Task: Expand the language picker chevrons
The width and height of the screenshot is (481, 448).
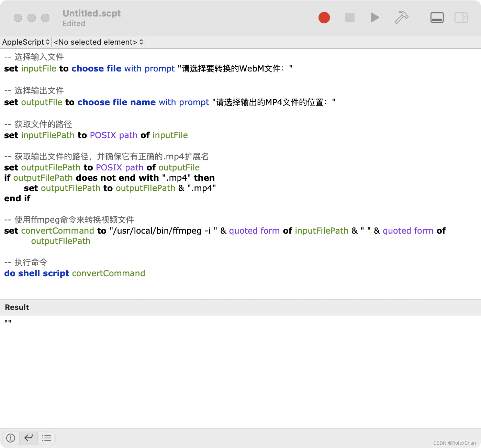Action: pos(47,42)
